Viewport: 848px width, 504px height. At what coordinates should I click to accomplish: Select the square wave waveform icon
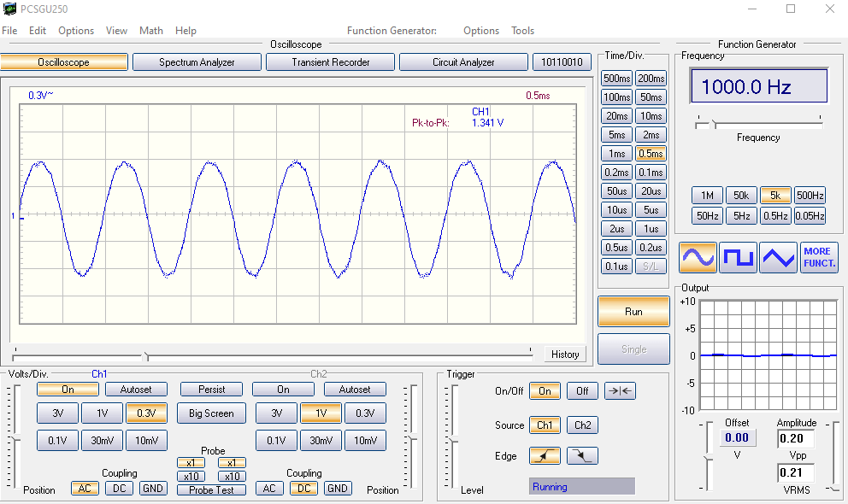click(x=738, y=257)
